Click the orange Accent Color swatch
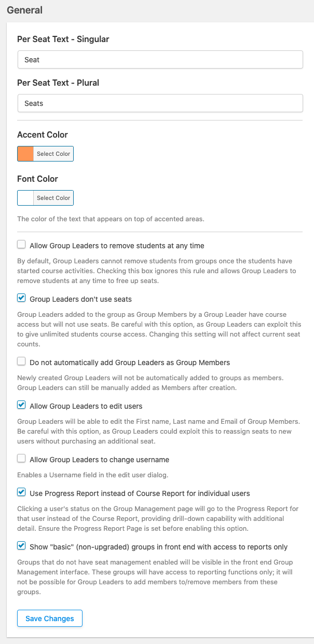Viewport: 314px width, 644px height. [25, 154]
